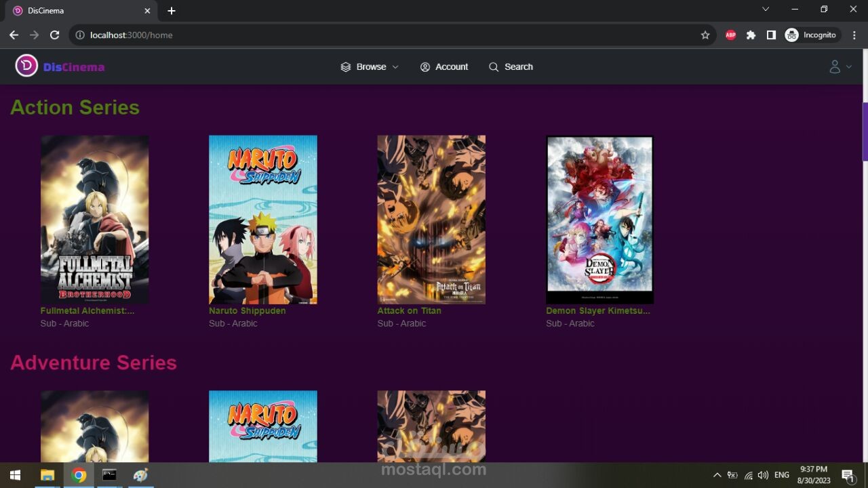Viewport: 868px width, 488px height.
Task: Open the Search page
Action: (511, 66)
